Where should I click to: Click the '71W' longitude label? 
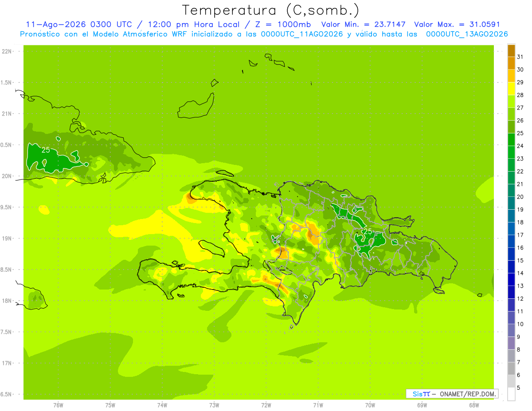pos(318,405)
